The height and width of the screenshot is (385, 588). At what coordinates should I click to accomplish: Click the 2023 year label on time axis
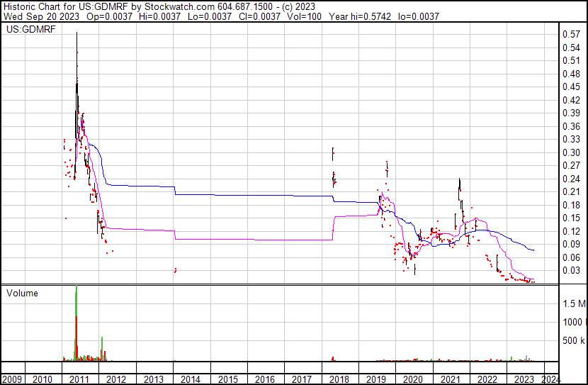524,379
